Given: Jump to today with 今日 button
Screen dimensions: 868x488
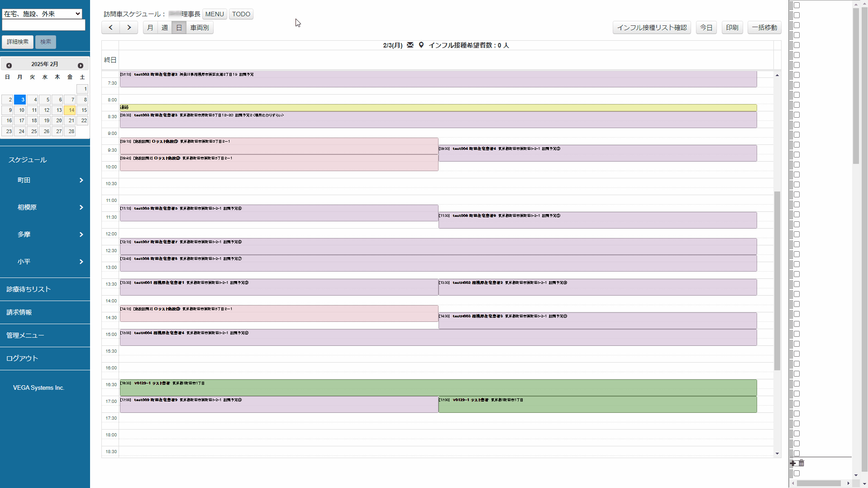Looking at the screenshot, I should 706,28.
